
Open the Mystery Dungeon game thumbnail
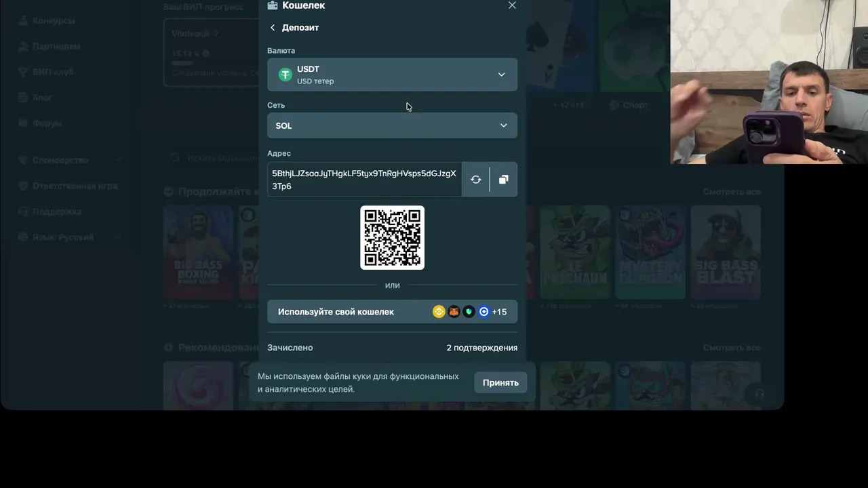coord(650,252)
